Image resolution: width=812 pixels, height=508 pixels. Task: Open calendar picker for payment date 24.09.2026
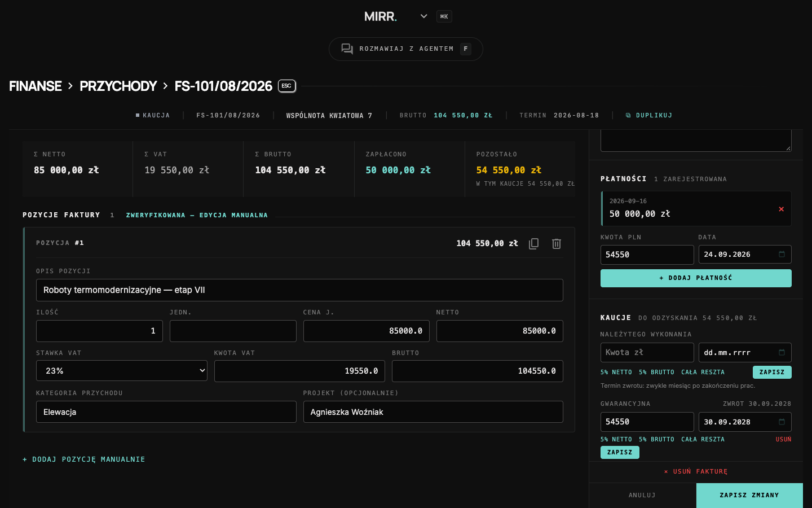coord(782,255)
